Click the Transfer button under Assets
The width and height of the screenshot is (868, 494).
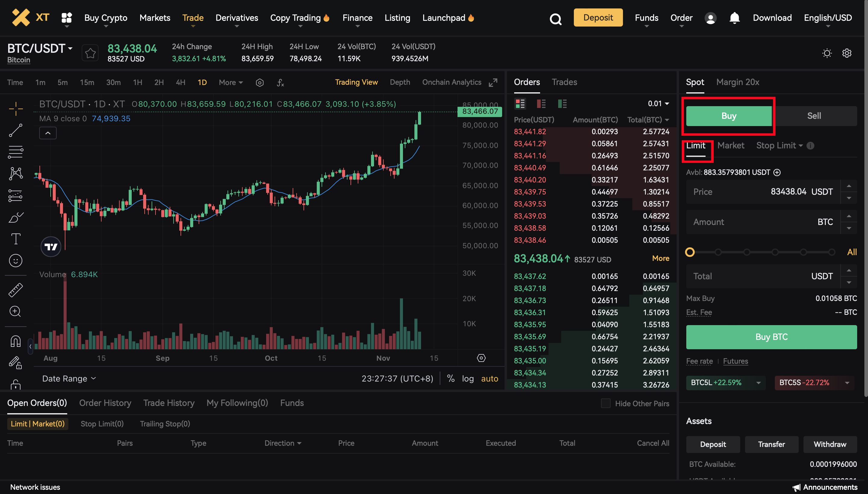pos(771,445)
